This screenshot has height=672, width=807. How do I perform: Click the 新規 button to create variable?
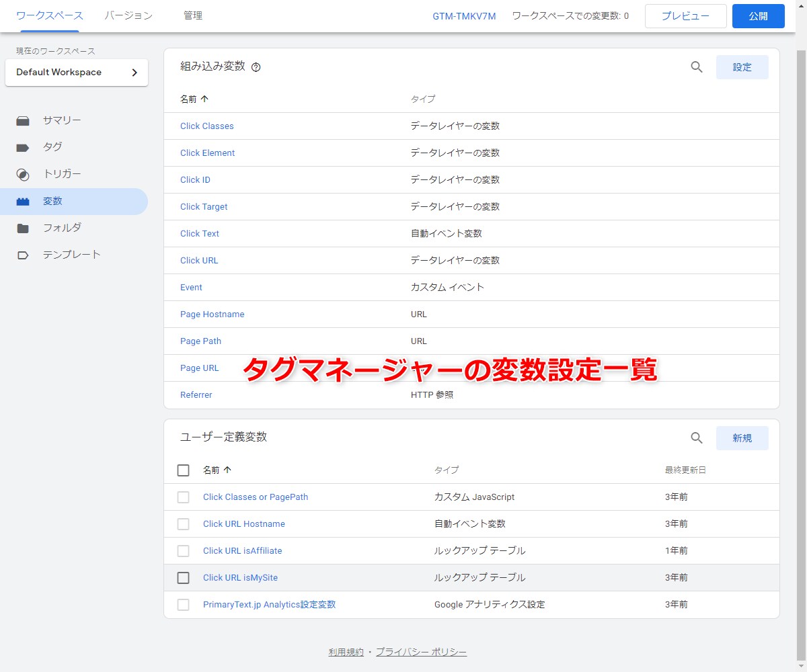742,438
